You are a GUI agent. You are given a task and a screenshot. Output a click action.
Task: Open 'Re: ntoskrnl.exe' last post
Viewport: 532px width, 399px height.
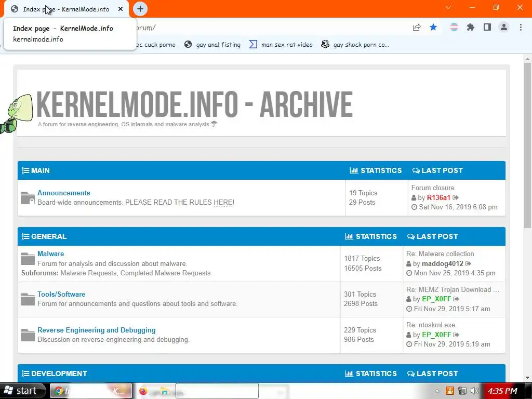(x=431, y=325)
